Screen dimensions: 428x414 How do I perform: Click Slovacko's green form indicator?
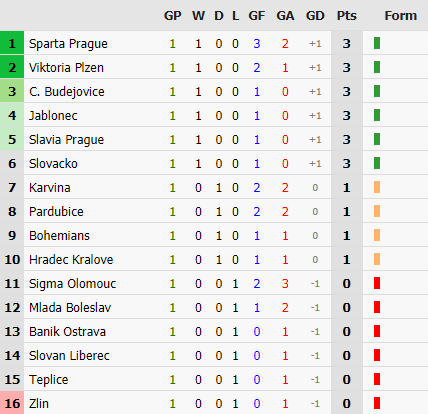377,163
